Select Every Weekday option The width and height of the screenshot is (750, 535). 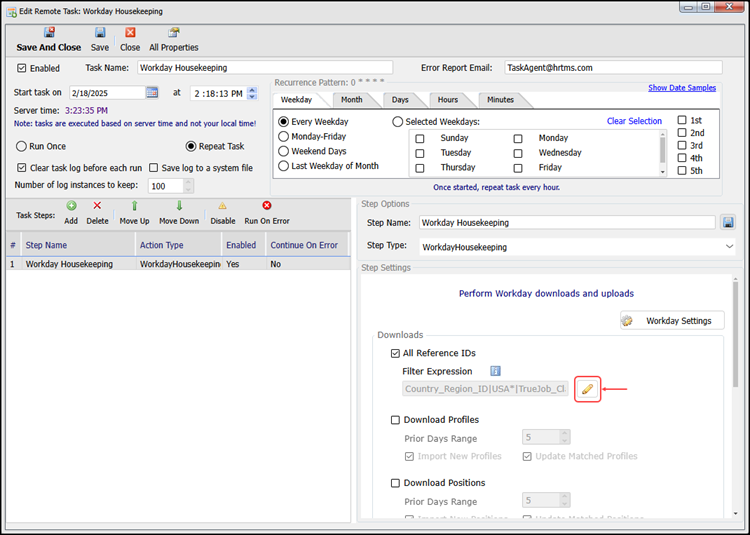pyautogui.click(x=284, y=122)
